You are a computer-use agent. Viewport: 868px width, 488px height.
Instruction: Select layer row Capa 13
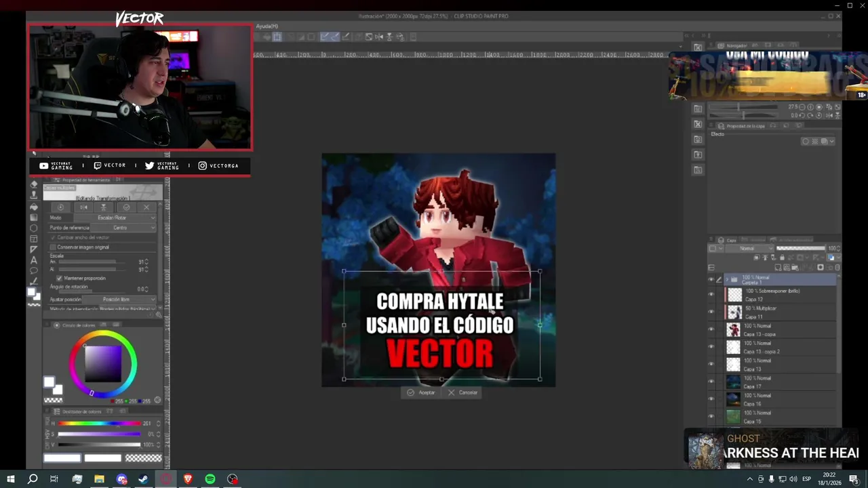tap(780, 364)
